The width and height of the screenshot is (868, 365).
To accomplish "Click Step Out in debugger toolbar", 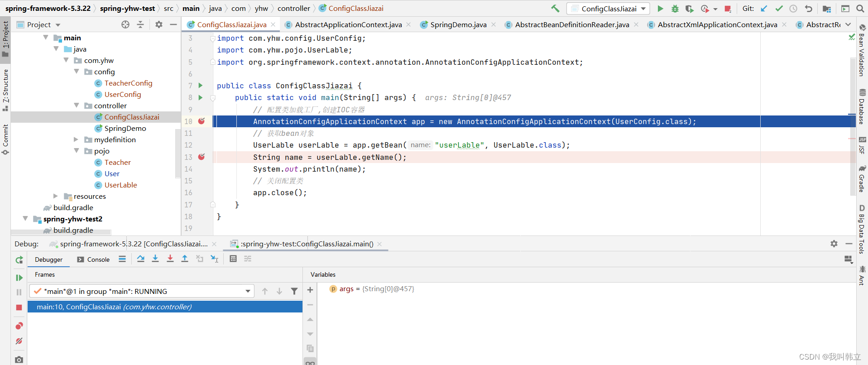I will [x=185, y=259].
